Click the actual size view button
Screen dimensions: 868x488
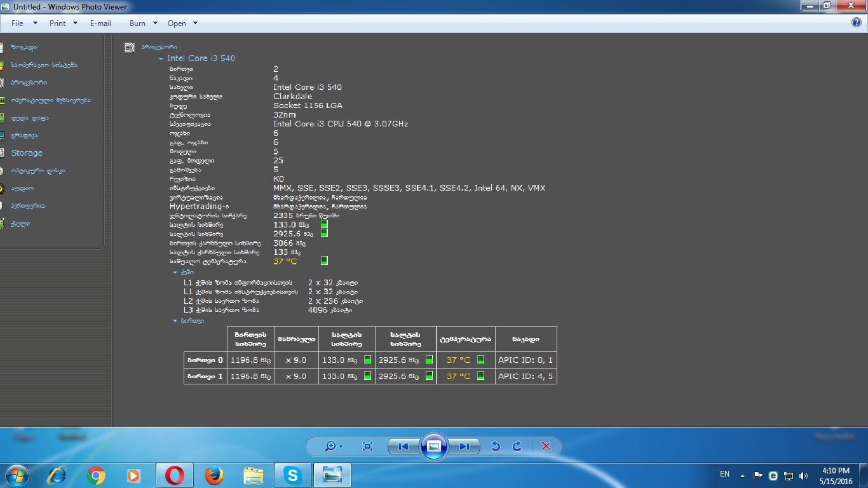367,447
